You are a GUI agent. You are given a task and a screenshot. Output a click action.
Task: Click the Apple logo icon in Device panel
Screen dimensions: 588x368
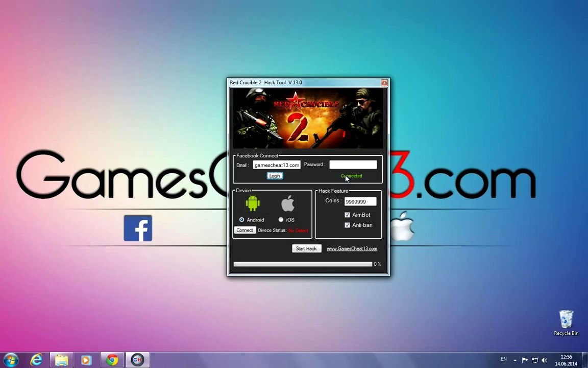click(288, 203)
